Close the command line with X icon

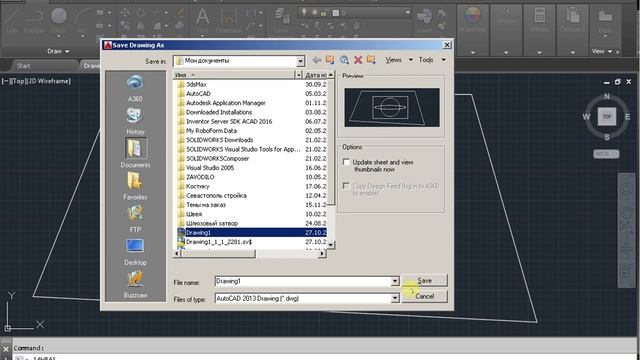tap(6, 349)
